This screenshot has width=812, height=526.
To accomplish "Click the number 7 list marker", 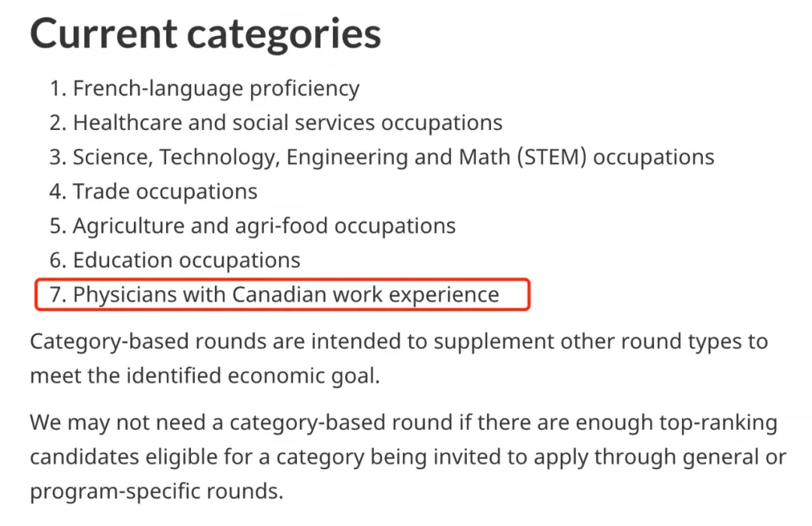I will (57, 295).
